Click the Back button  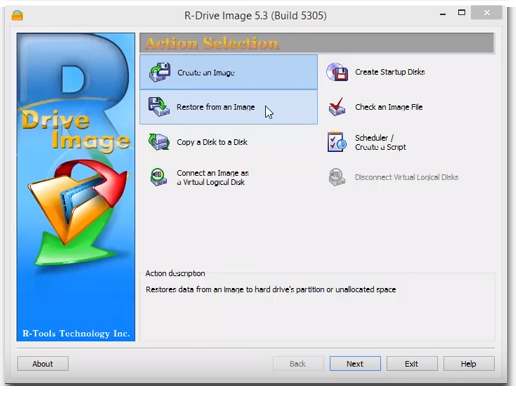pos(298,364)
